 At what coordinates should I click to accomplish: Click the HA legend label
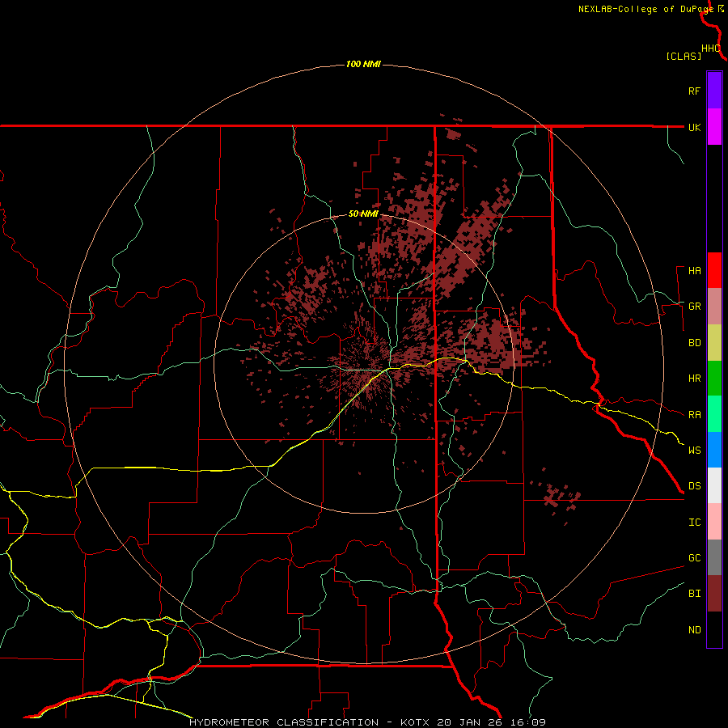694,270
